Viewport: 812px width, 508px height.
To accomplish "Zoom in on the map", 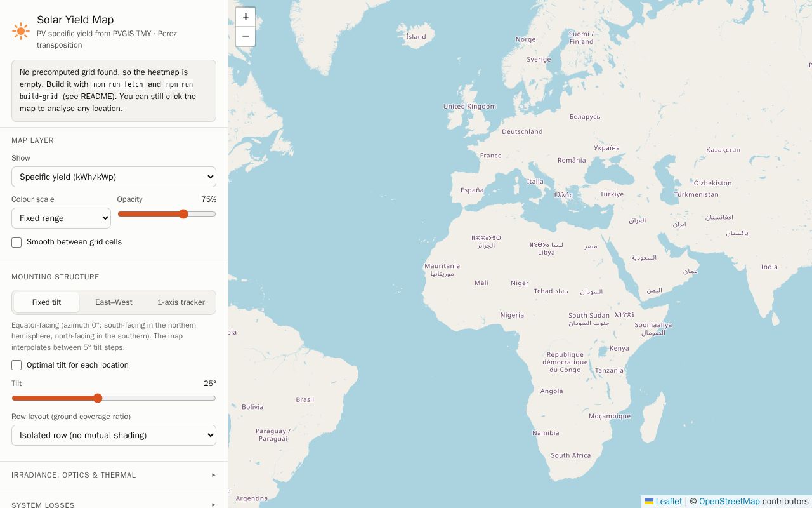I will [246, 17].
